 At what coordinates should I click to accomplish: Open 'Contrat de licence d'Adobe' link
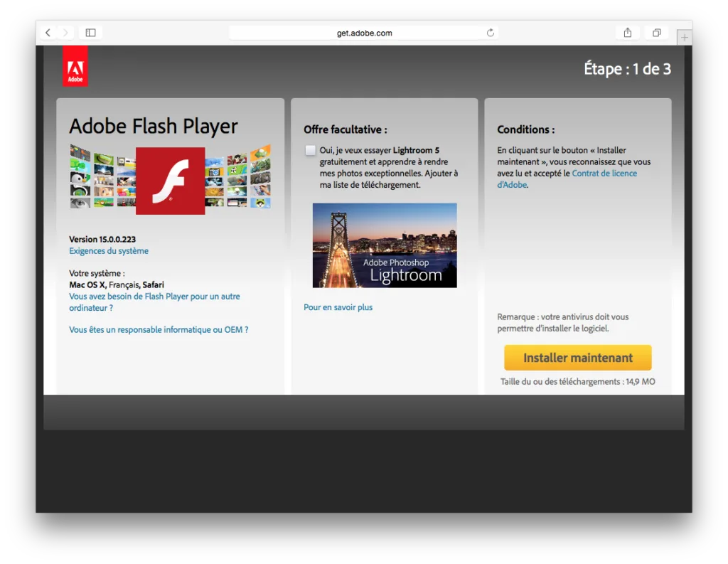567,179
